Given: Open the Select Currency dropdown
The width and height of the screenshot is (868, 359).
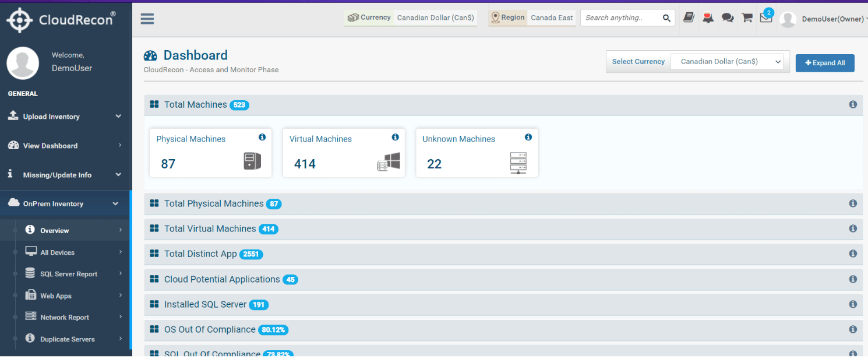Looking at the screenshot, I should 727,62.
